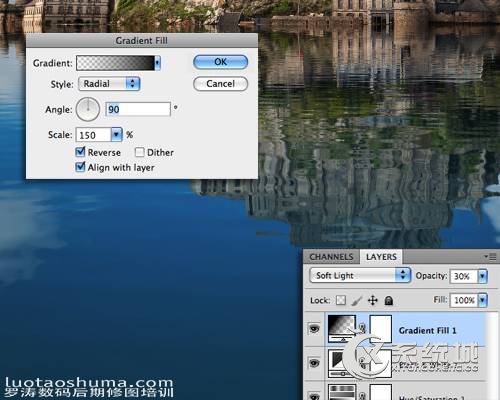Open the Style dropdown set to Radial
The image size is (500, 400).
109,84
